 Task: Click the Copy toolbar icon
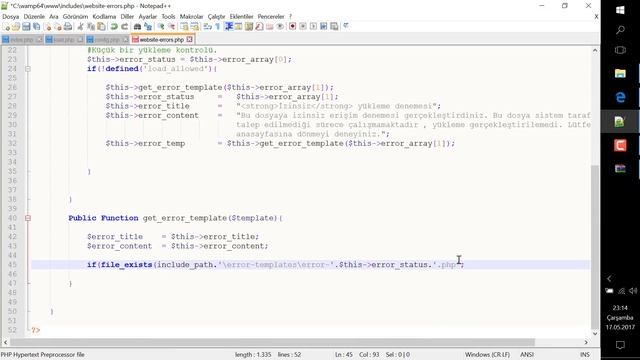(91, 27)
